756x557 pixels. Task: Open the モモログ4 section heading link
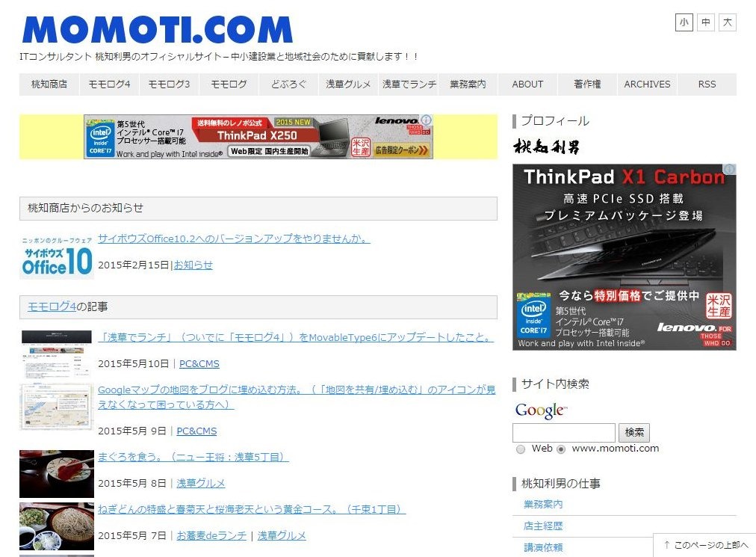[52, 307]
